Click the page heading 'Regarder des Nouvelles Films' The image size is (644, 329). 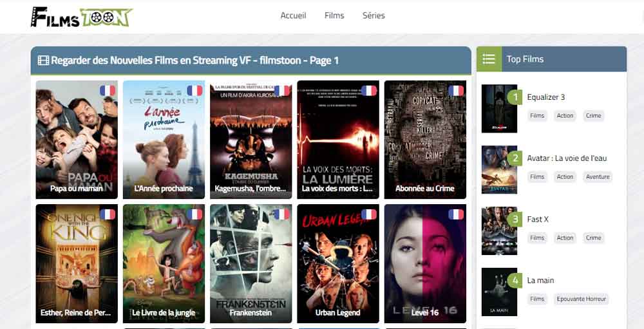pyautogui.click(x=194, y=61)
